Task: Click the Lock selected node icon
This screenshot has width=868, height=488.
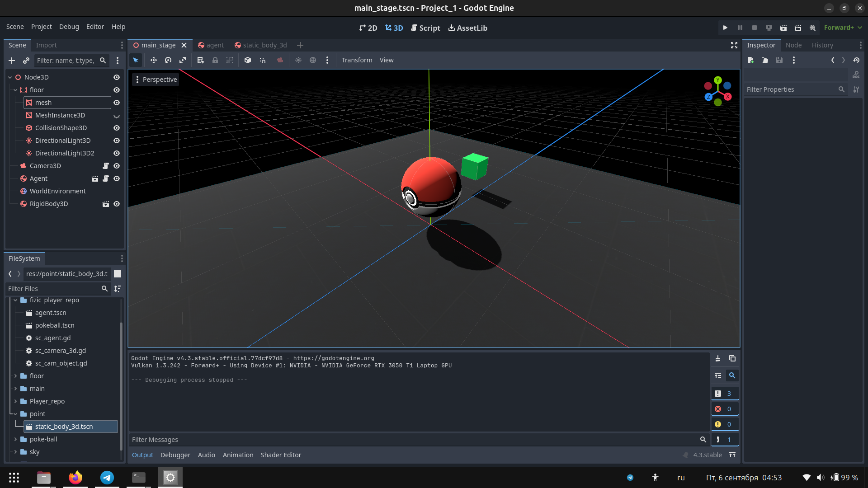Action: 215,60
